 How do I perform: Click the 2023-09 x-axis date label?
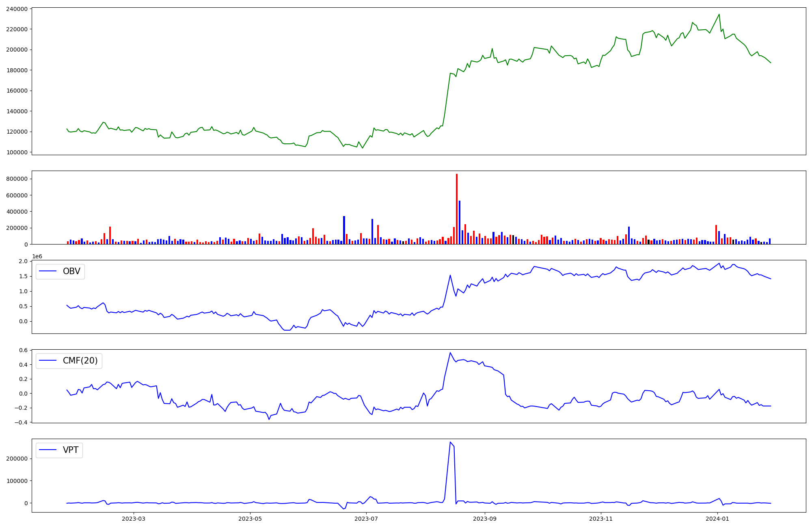coord(485,519)
